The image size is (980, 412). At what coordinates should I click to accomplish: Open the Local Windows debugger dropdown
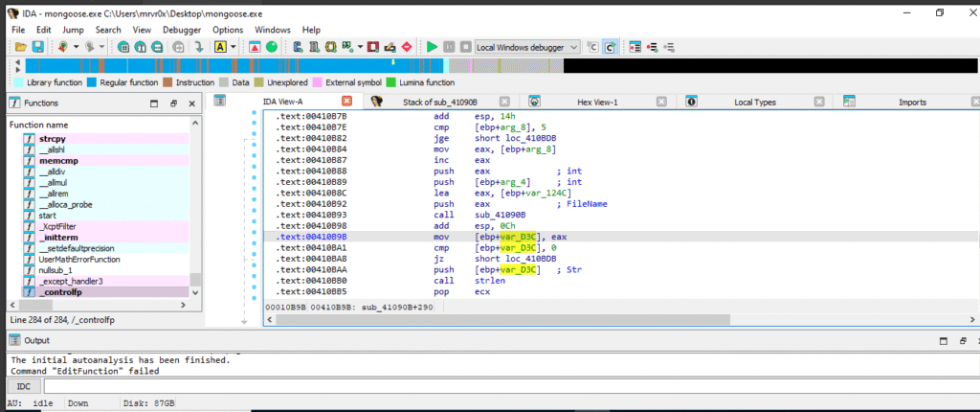[x=527, y=47]
